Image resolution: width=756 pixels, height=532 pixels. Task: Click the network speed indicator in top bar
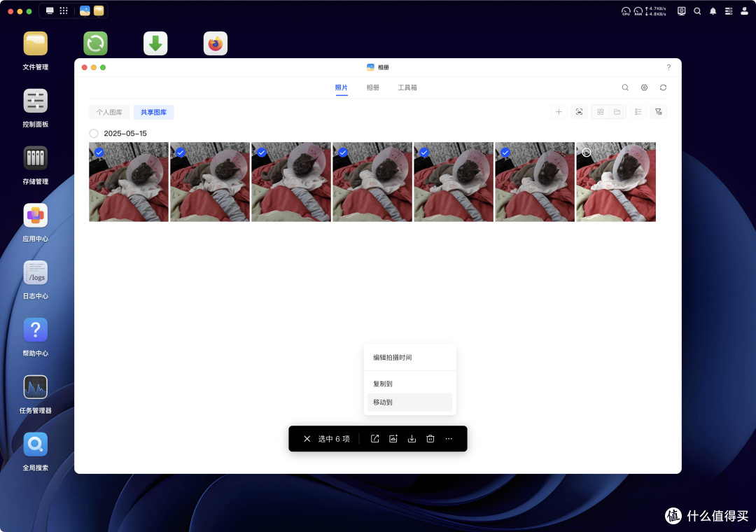pos(656,11)
